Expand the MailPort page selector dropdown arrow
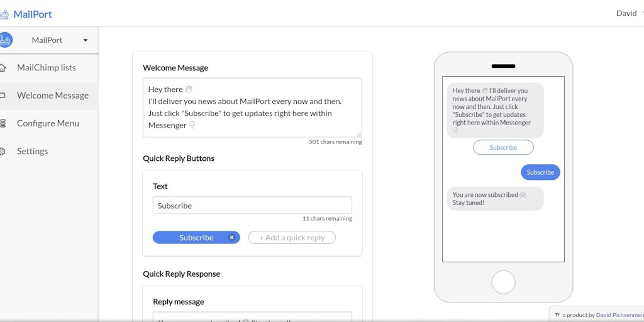The height and width of the screenshot is (322, 644). coord(86,40)
